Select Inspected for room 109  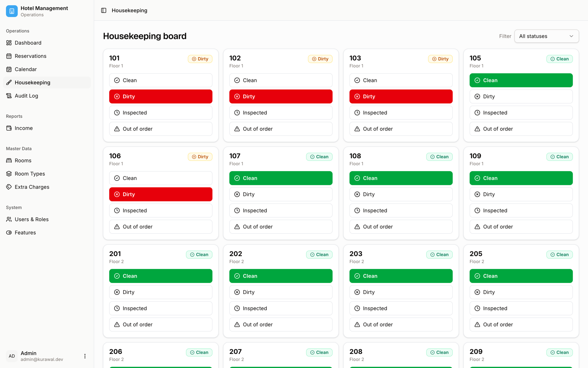[x=521, y=210]
